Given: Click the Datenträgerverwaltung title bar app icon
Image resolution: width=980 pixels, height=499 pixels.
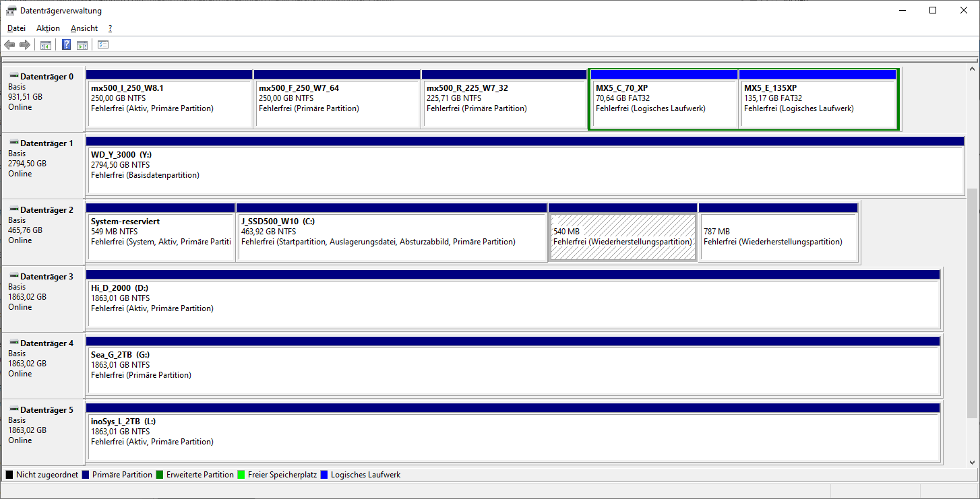Looking at the screenshot, I should point(11,11).
